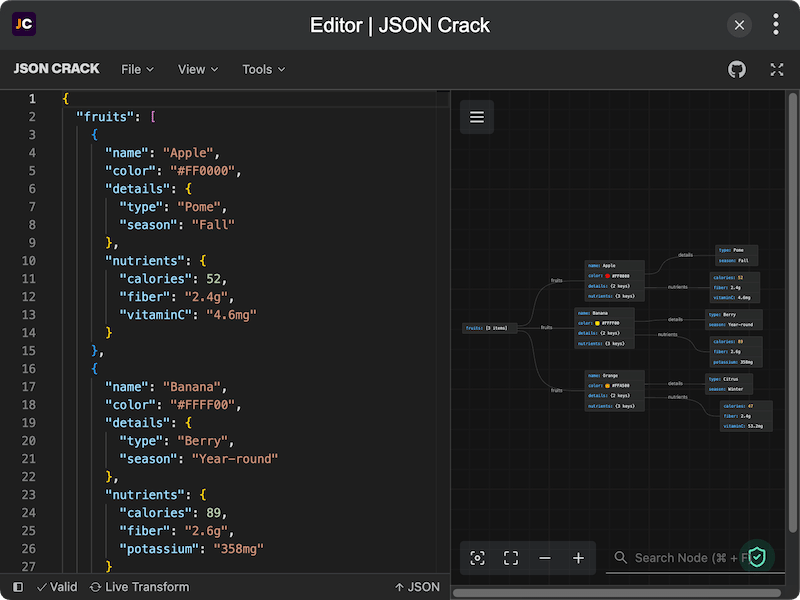Image resolution: width=800 pixels, height=600 pixels.
Task: Click "potassium: 358mg" in the graph
Action: [736, 362]
